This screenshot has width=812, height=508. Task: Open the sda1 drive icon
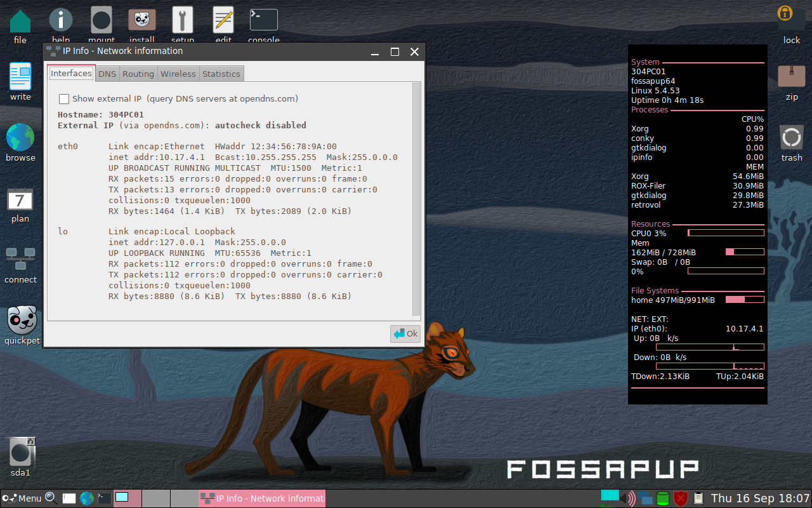(21, 453)
